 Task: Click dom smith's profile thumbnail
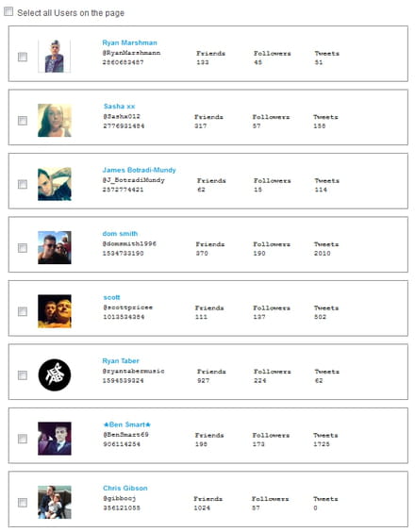pyautogui.click(x=55, y=248)
